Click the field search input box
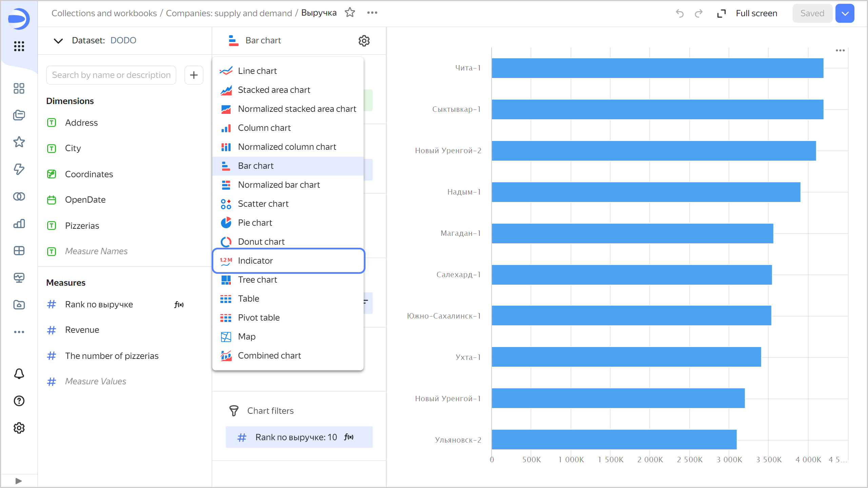868x488 pixels. pos(111,75)
